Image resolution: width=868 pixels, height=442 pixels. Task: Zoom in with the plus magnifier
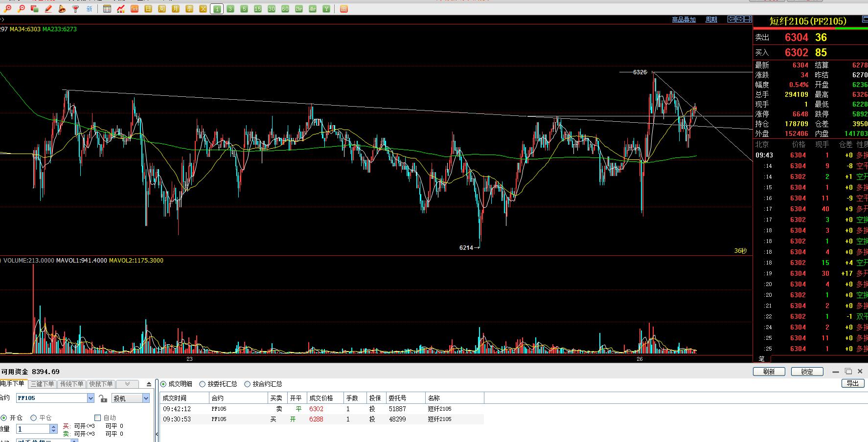[8, 9]
